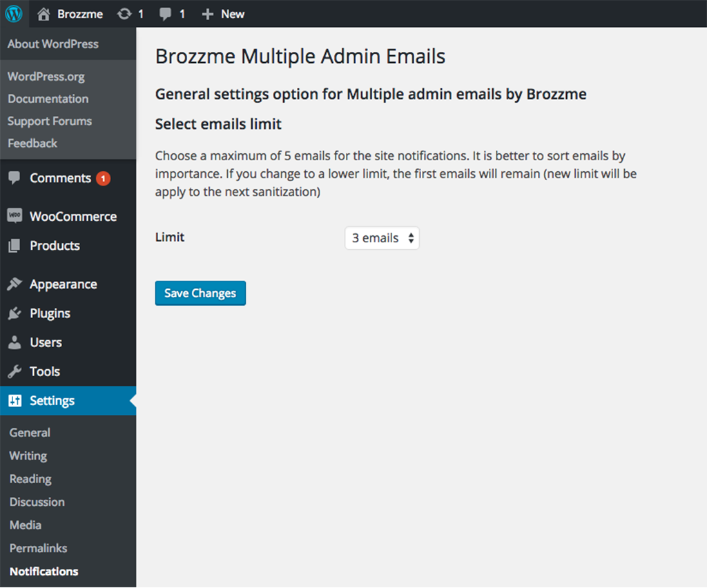Open the Plugins menu

point(50,313)
